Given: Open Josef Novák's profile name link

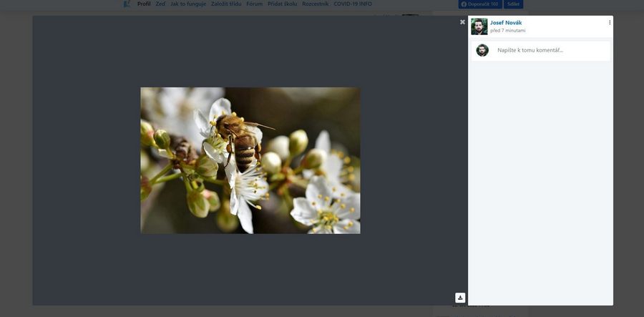Looking at the screenshot, I should pos(505,23).
